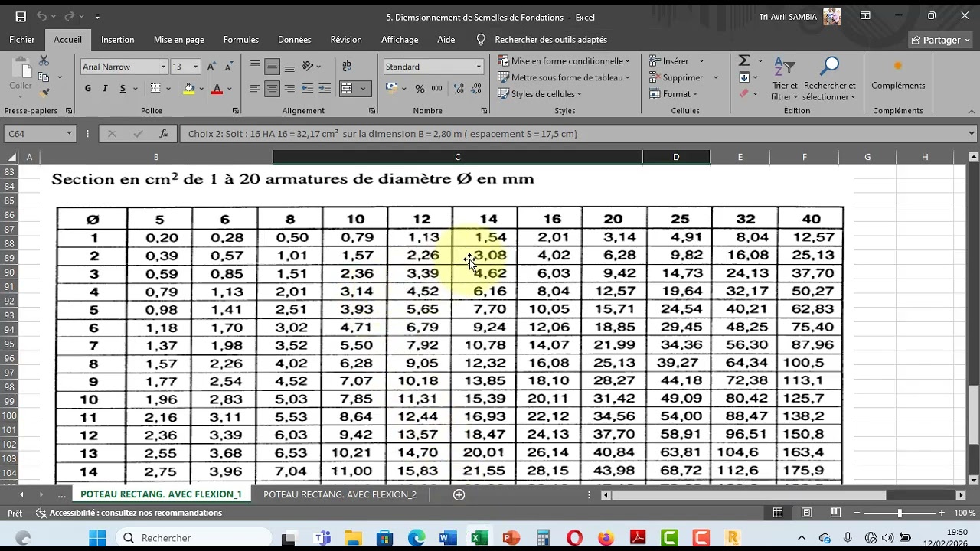980x551 pixels.
Task: Click the Compléments button
Action: [898, 75]
